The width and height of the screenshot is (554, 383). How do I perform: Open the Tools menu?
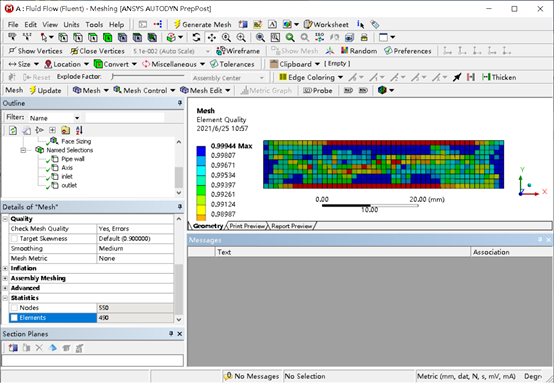[x=94, y=24]
